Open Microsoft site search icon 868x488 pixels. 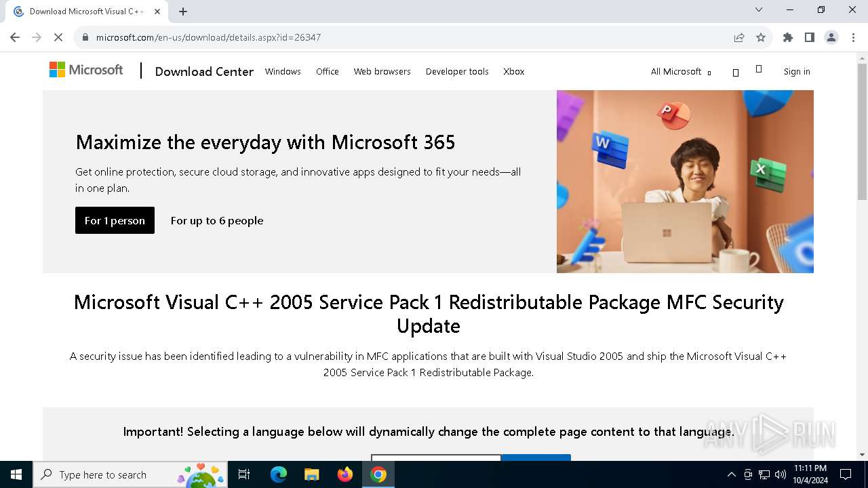click(x=736, y=73)
